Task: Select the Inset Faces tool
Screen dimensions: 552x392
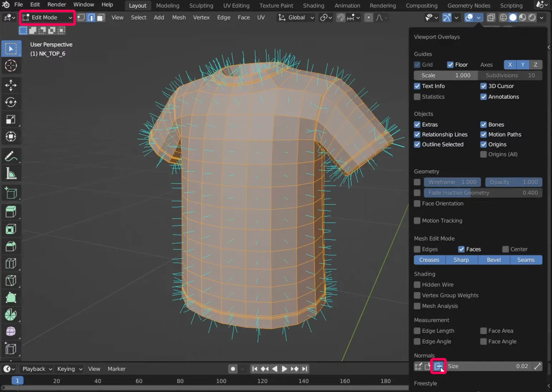Action: point(11,229)
